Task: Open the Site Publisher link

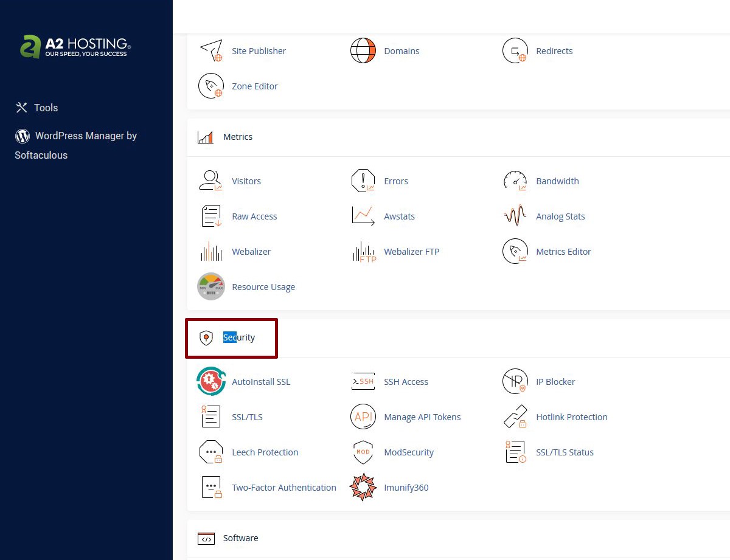Action: pyautogui.click(x=259, y=51)
